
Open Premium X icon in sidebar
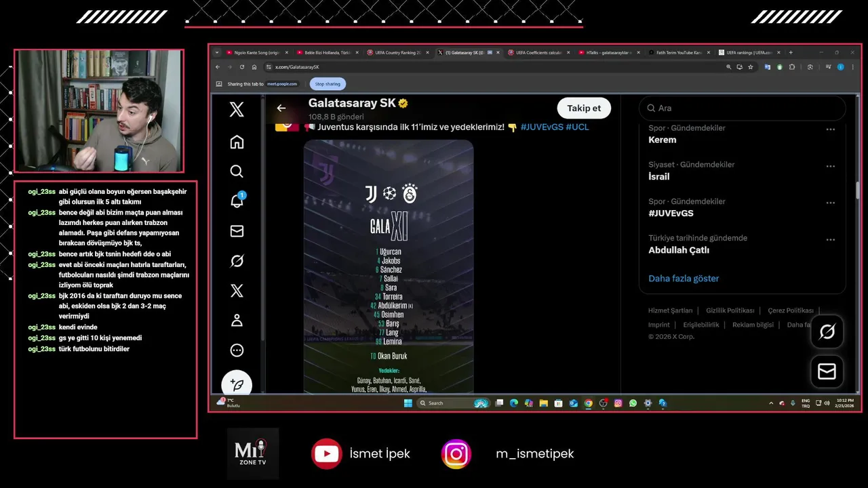coord(237,291)
